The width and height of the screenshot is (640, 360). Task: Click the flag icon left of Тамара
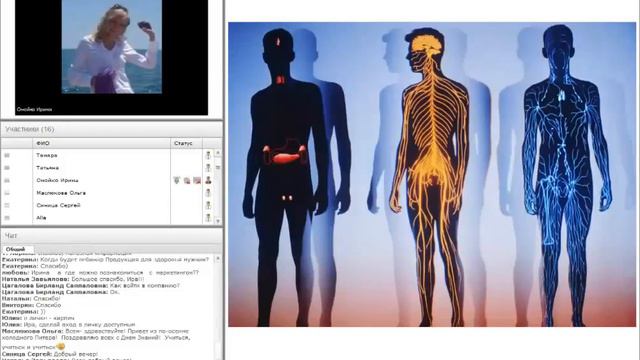(x=7, y=156)
